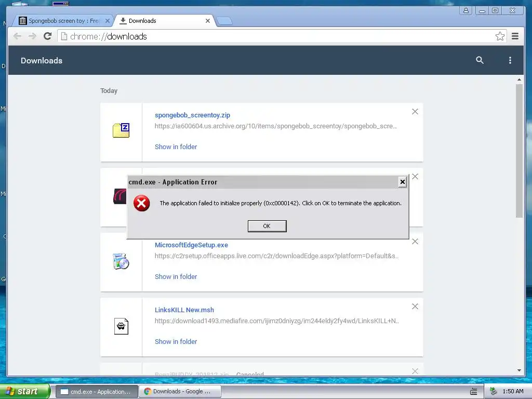
Task: Click the mediafire.com source URL text
Action: point(276,321)
